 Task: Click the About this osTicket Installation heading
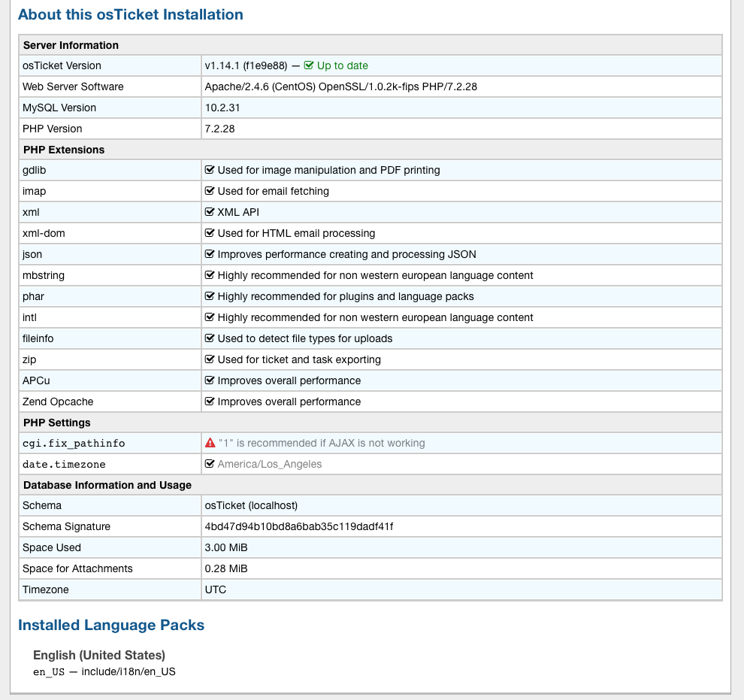pos(131,14)
